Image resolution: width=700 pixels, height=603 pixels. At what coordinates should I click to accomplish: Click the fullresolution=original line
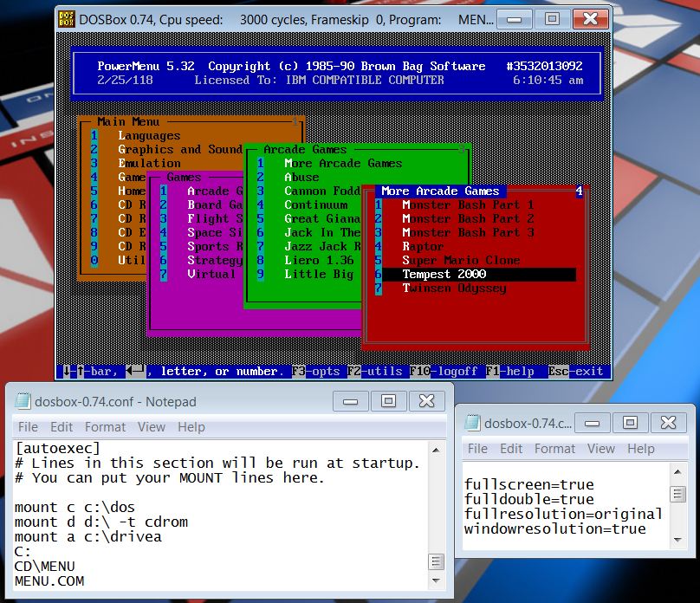563,514
